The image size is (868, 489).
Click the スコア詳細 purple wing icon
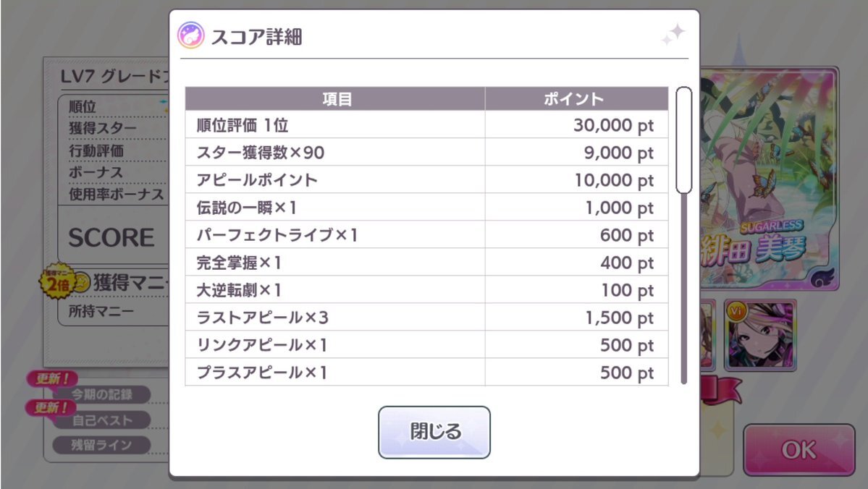191,36
